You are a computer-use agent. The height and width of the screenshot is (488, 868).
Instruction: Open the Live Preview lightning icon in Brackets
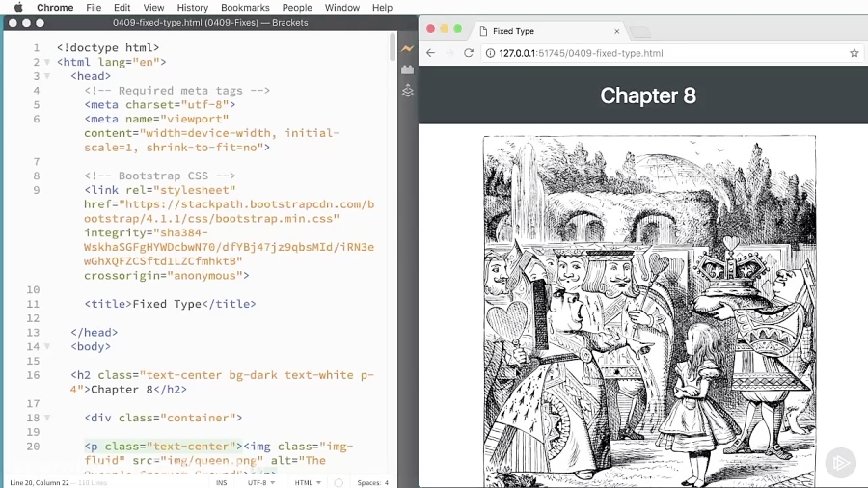[407, 48]
